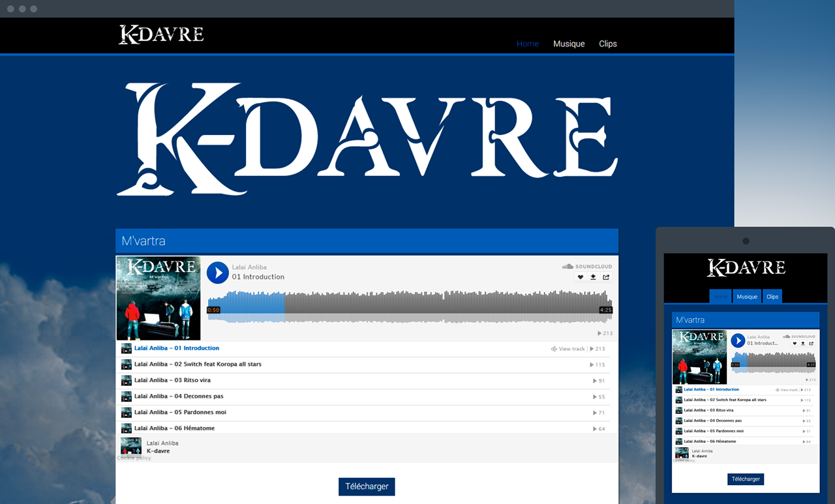Like the track using the heart icon
Screen dimensions: 835x504
click(580, 277)
